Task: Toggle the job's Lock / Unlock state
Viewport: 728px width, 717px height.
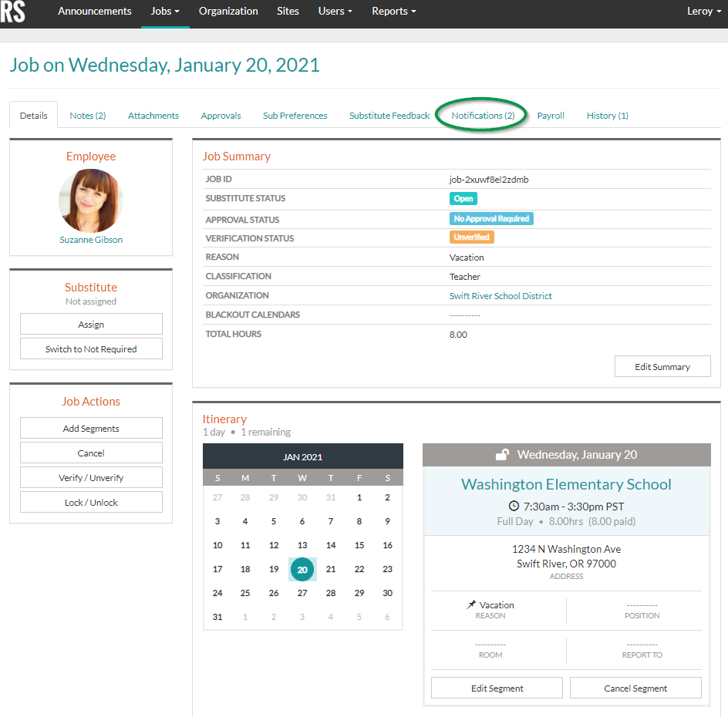Action: tap(91, 502)
